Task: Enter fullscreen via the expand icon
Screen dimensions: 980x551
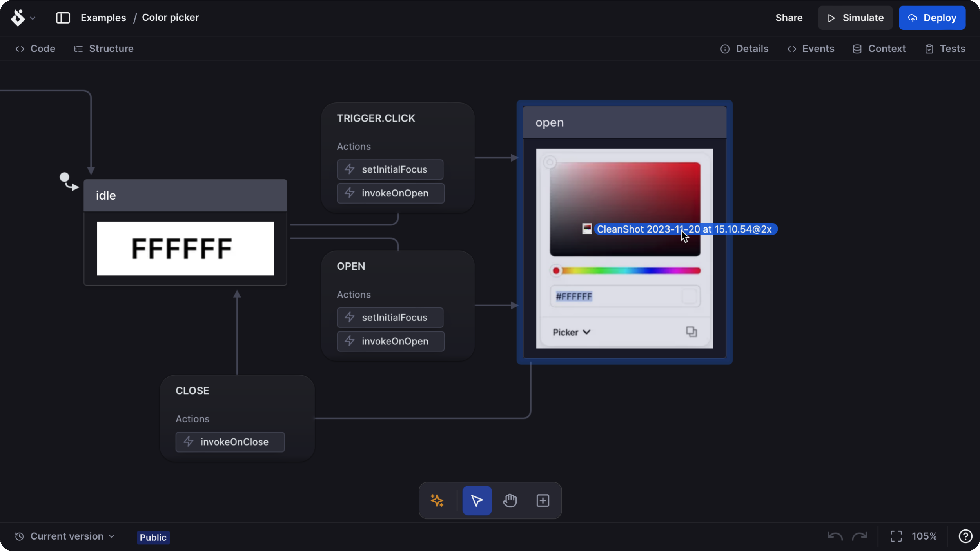Action: [x=896, y=536]
